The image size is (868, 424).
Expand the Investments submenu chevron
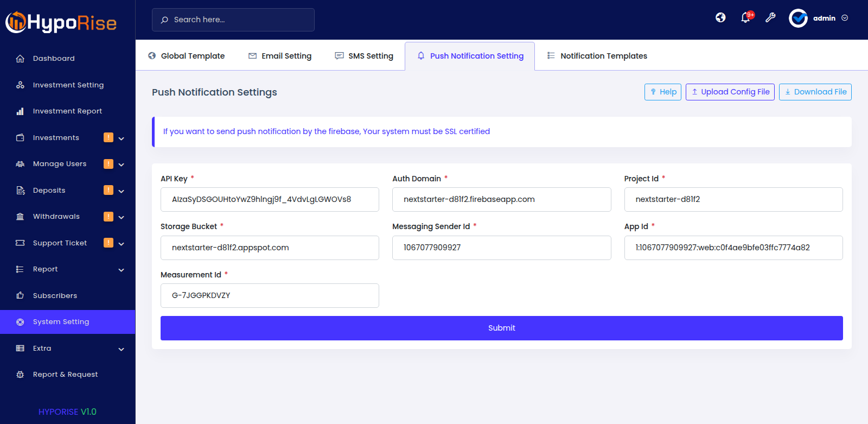point(122,138)
